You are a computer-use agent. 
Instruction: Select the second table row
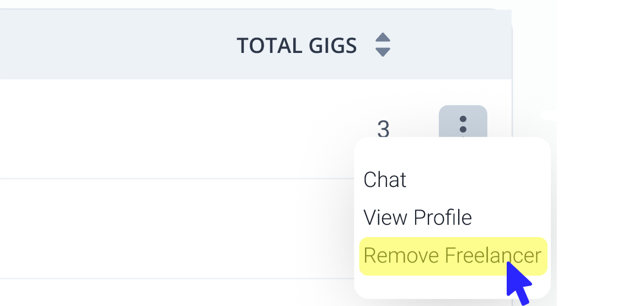(165, 228)
